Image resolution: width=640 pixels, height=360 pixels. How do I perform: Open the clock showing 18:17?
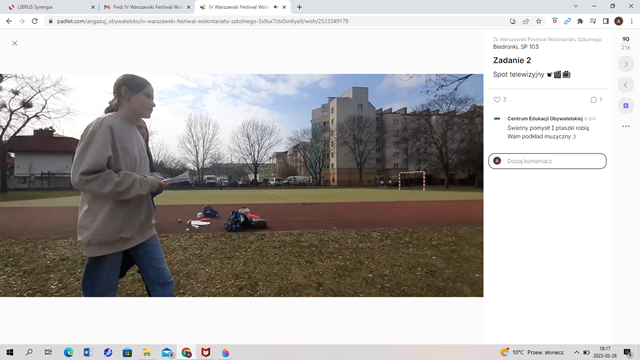pyautogui.click(x=605, y=352)
